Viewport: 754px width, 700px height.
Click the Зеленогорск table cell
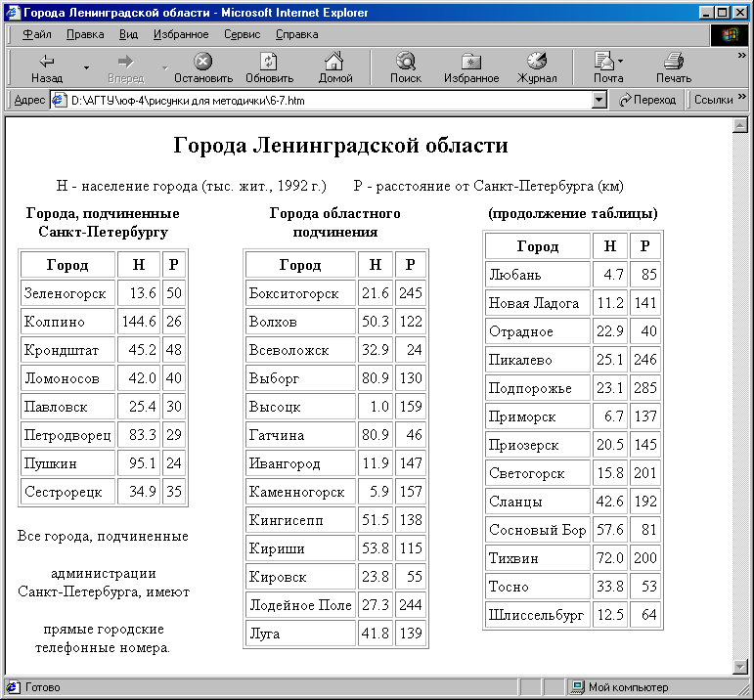point(67,293)
